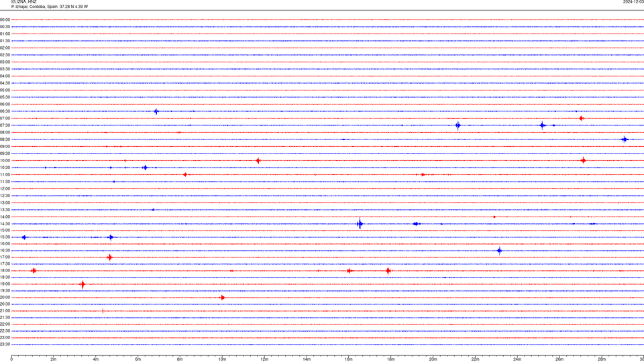Select the 11:00 trace event near the 8m mark
The image size is (644, 362).
(x=185, y=175)
